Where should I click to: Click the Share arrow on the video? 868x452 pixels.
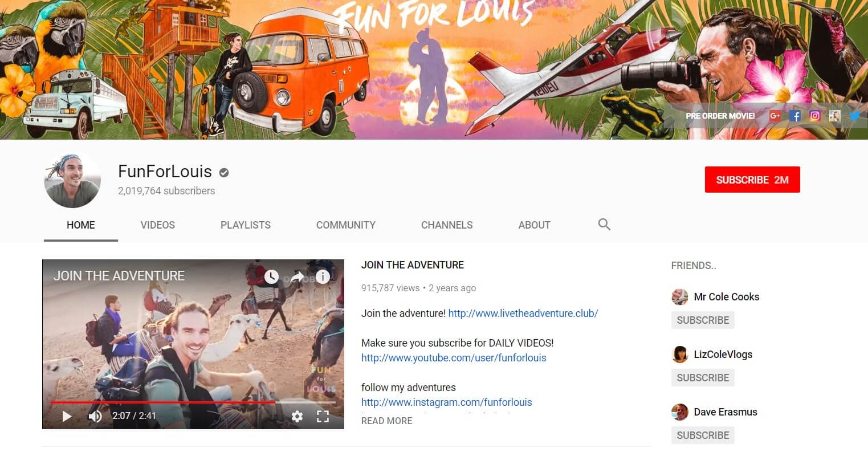(297, 277)
